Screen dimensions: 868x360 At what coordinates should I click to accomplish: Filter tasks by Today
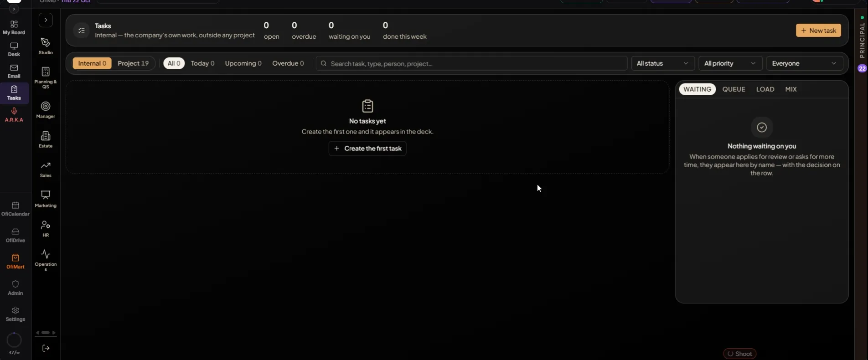tap(202, 63)
